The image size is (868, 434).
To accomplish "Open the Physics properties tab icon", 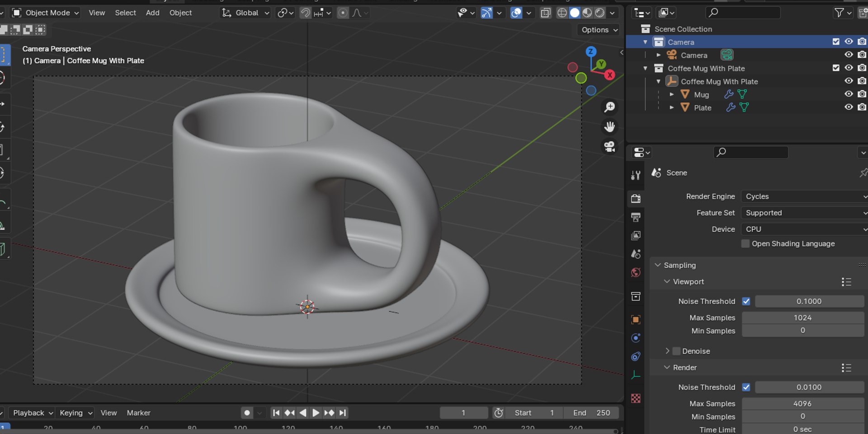I will click(636, 338).
